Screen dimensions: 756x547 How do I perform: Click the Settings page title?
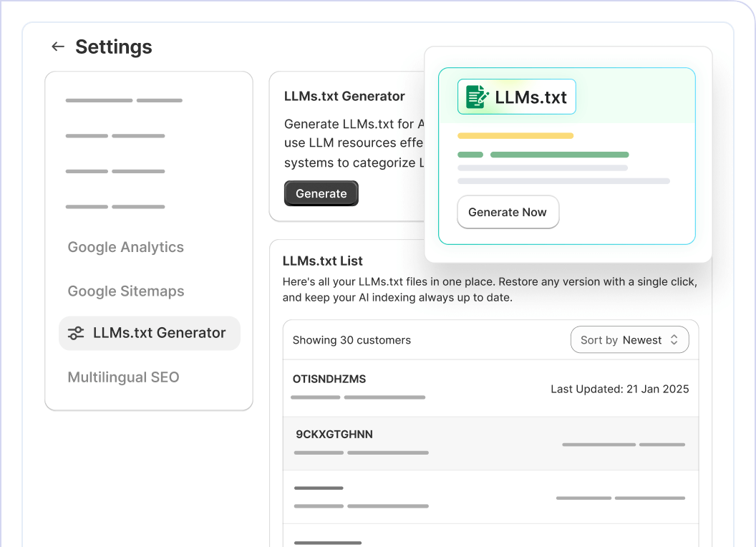(113, 47)
